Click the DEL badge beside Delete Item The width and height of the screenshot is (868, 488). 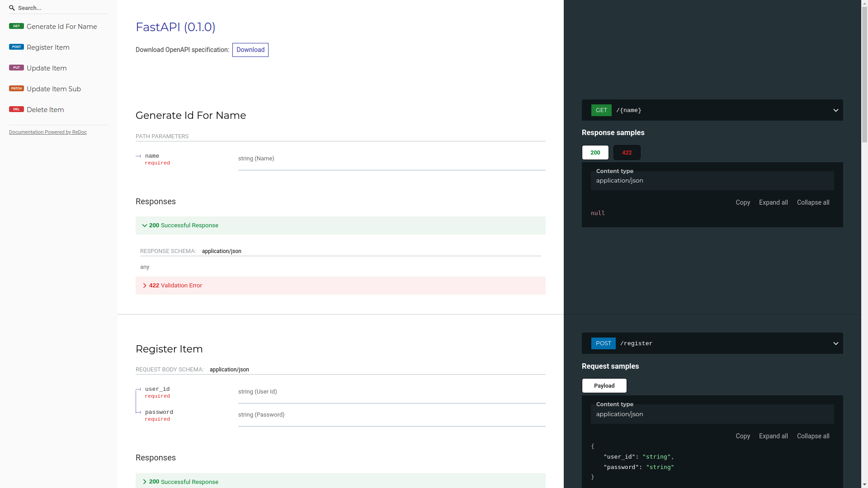(16, 109)
